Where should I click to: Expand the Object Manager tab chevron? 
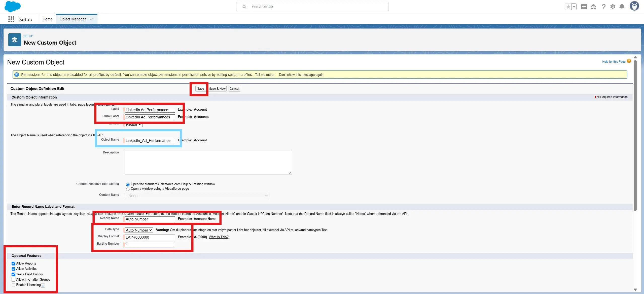pos(91,19)
